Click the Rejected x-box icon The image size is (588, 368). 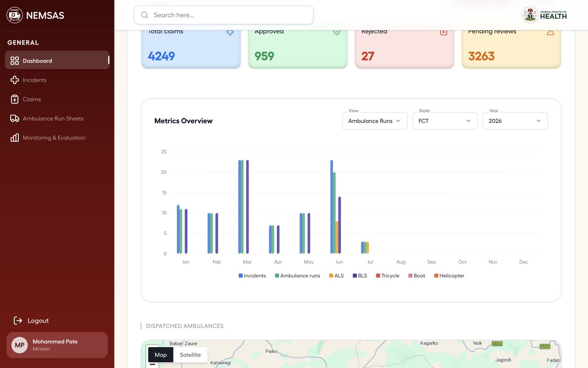[x=444, y=32]
